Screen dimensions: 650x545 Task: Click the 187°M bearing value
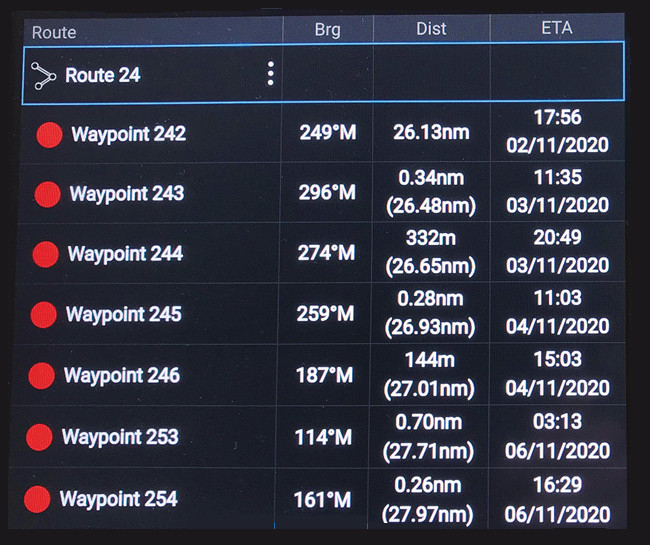coord(325,375)
